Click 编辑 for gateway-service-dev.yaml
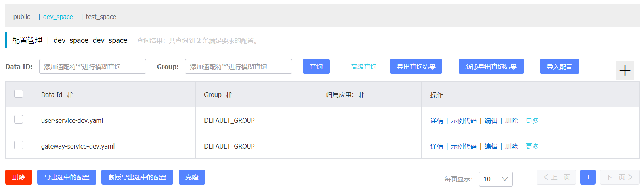644x187 pixels. 491,146
